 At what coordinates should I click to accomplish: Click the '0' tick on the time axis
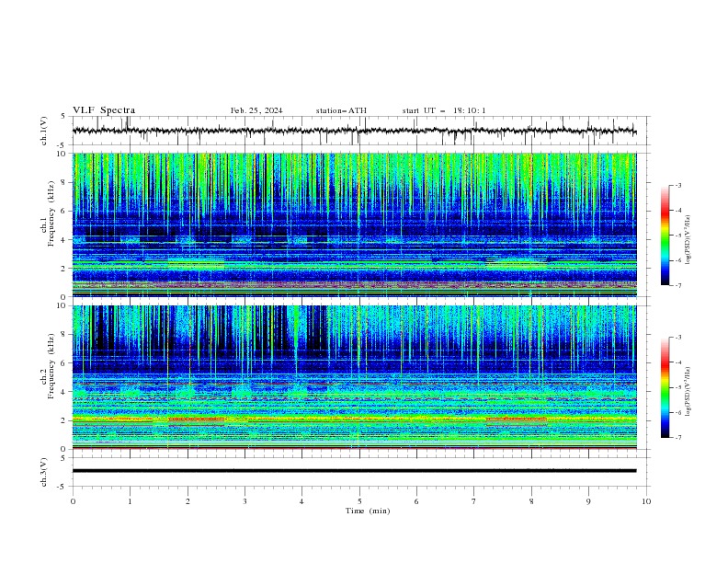(73, 501)
